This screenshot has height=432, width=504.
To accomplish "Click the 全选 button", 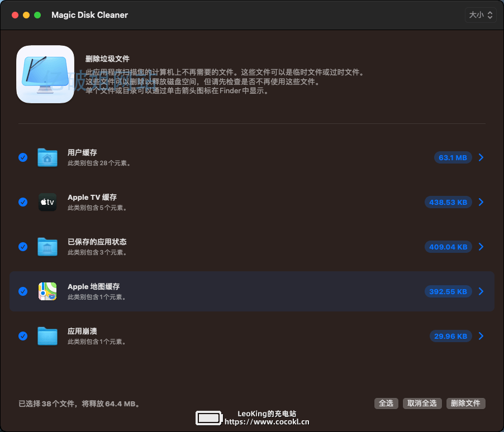I will [386, 404].
